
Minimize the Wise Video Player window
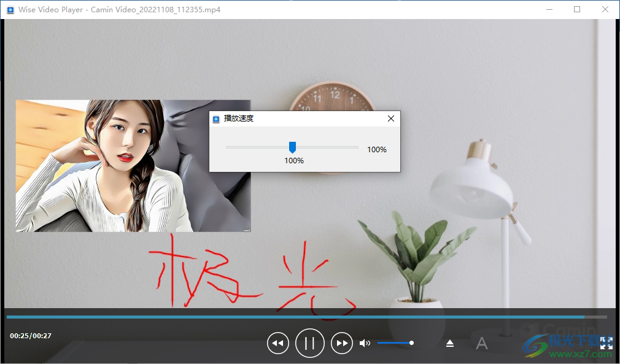pos(549,9)
